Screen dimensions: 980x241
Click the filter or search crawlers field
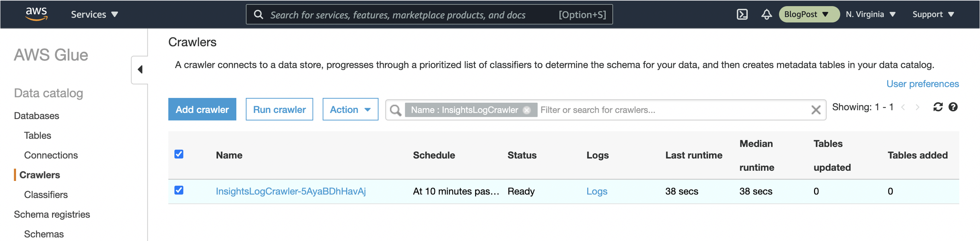click(673, 110)
